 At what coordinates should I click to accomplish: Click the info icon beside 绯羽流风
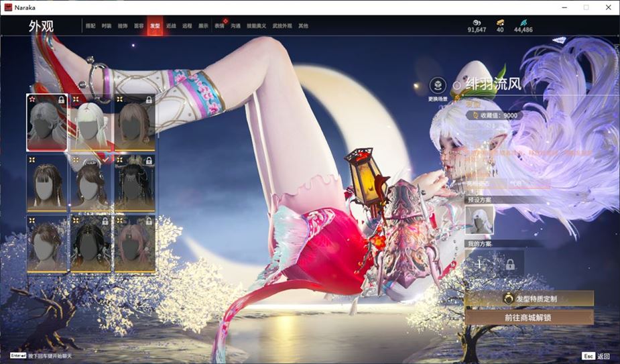457,85
